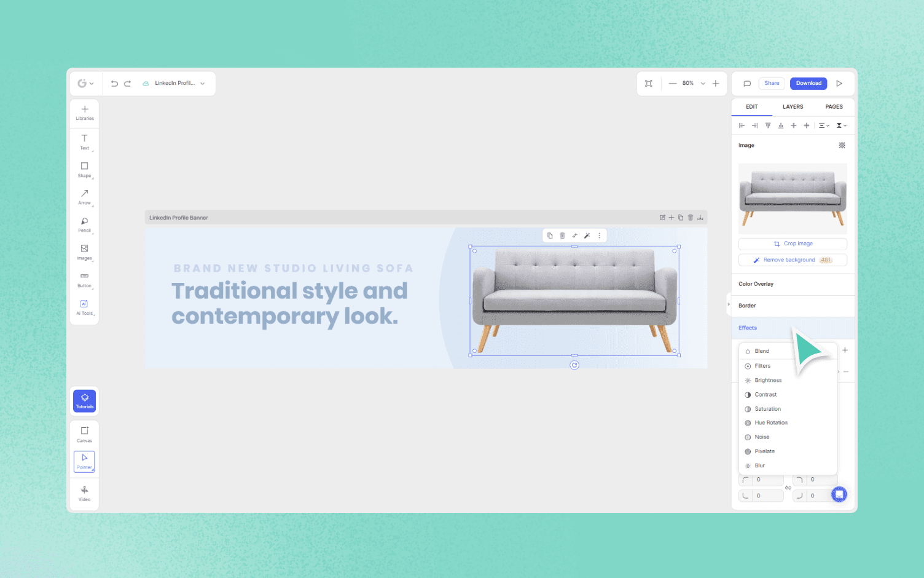Select the Button tool in the sidebar

click(85, 280)
